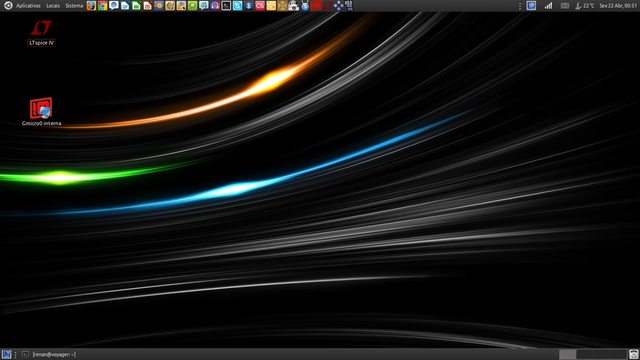
Task: Open the Sistema menu
Action: tap(74, 6)
